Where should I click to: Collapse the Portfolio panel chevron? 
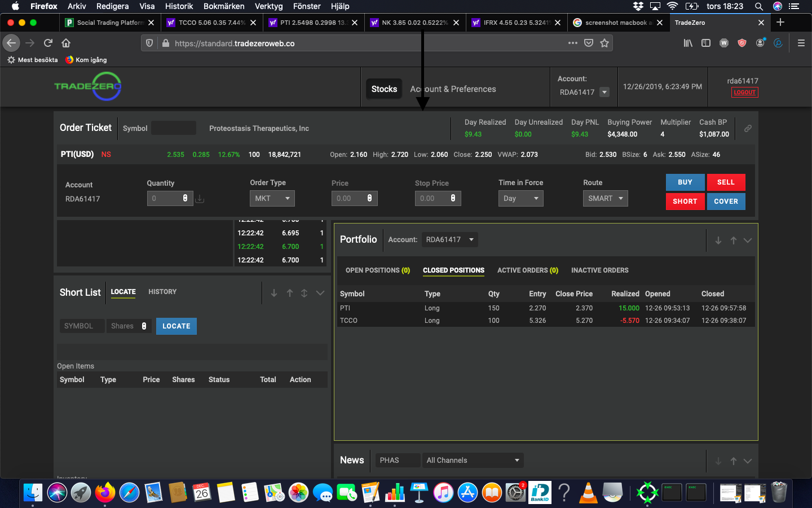tap(748, 240)
